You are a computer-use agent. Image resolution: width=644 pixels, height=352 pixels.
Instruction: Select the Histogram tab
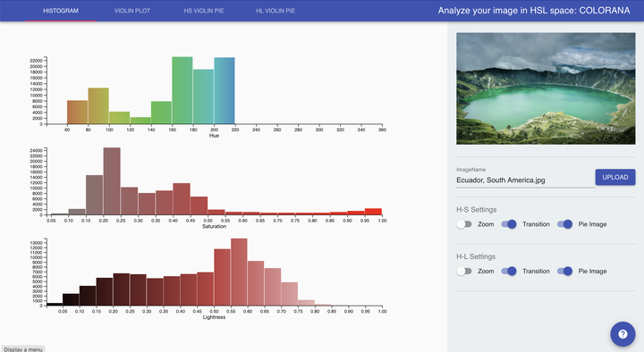pos(61,11)
